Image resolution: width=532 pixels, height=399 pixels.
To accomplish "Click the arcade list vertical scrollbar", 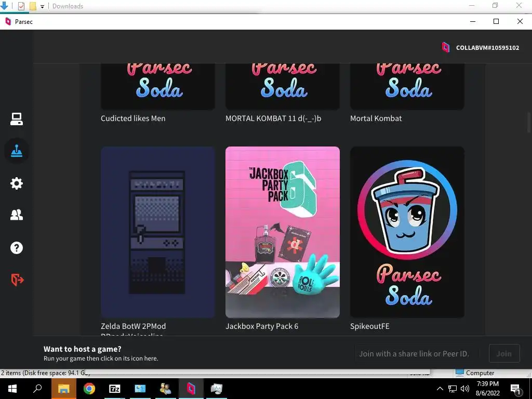I will (x=529, y=123).
